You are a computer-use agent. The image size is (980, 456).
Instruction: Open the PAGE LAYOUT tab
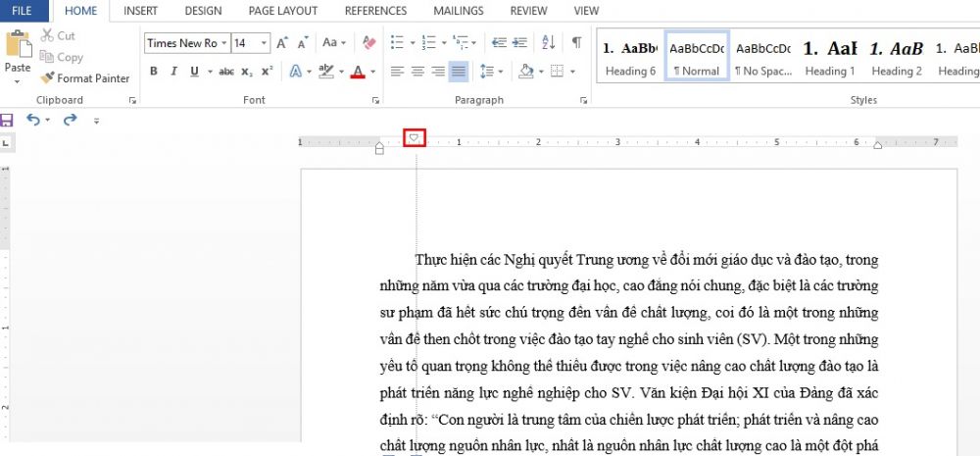pyautogui.click(x=282, y=11)
